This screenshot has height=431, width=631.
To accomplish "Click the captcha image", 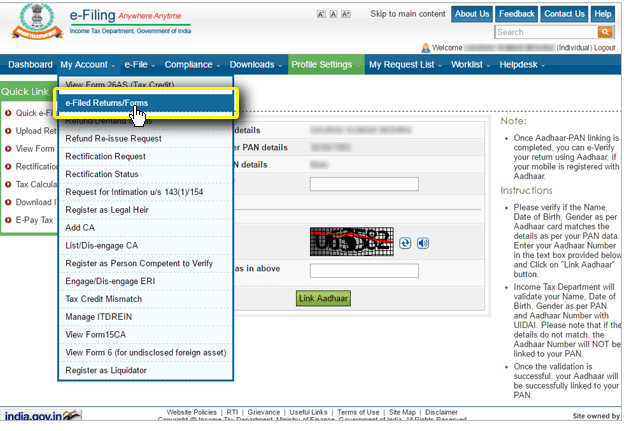I will [352, 241].
